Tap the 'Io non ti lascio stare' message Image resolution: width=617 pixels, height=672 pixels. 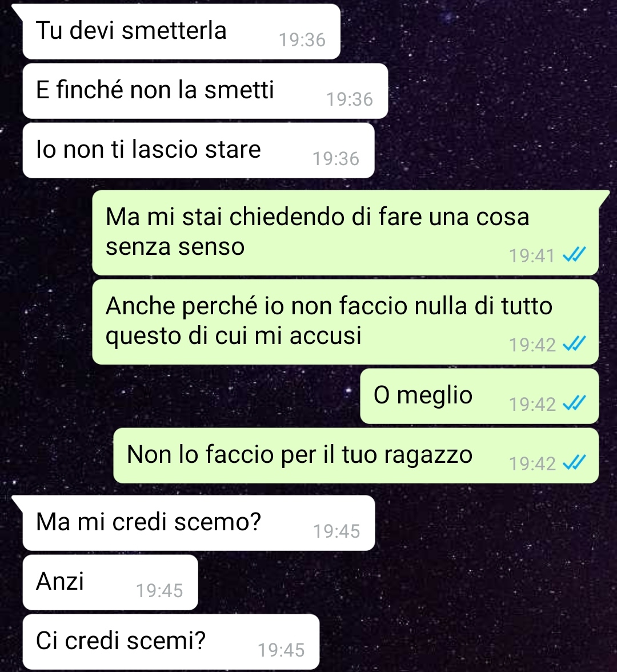pyautogui.click(x=198, y=150)
